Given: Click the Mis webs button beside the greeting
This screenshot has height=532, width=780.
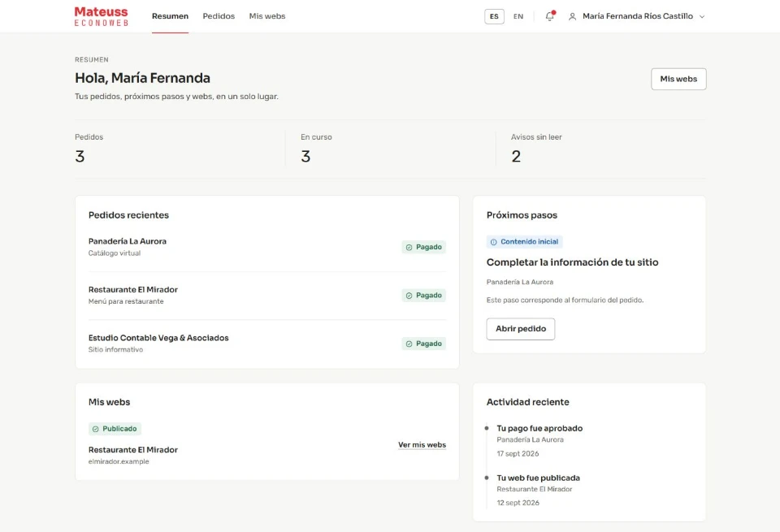Looking at the screenshot, I should (678, 79).
